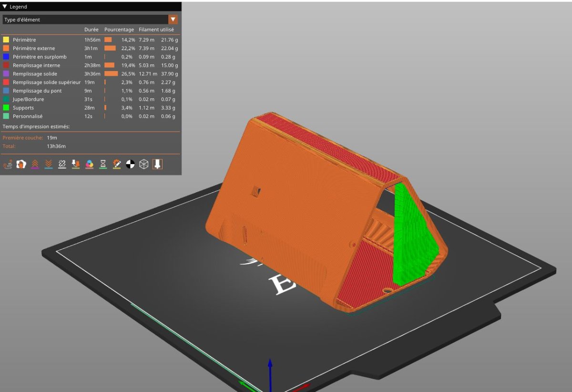
Task: Toggle tool marker nozzle icon
Action: pyautogui.click(x=157, y=164)
